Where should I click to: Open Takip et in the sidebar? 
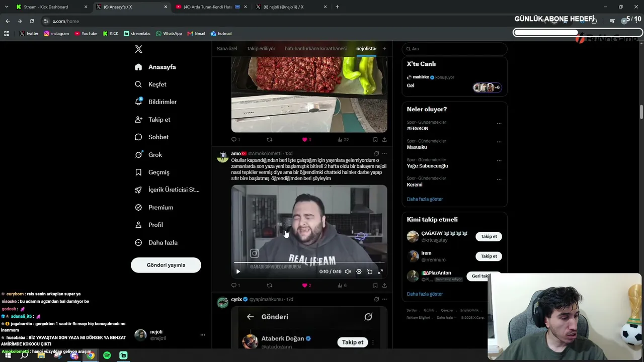tap(152, 120)
